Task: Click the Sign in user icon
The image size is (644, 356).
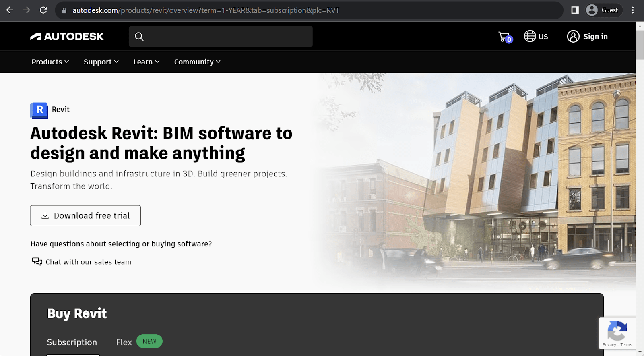Action: tap(573, 36)
